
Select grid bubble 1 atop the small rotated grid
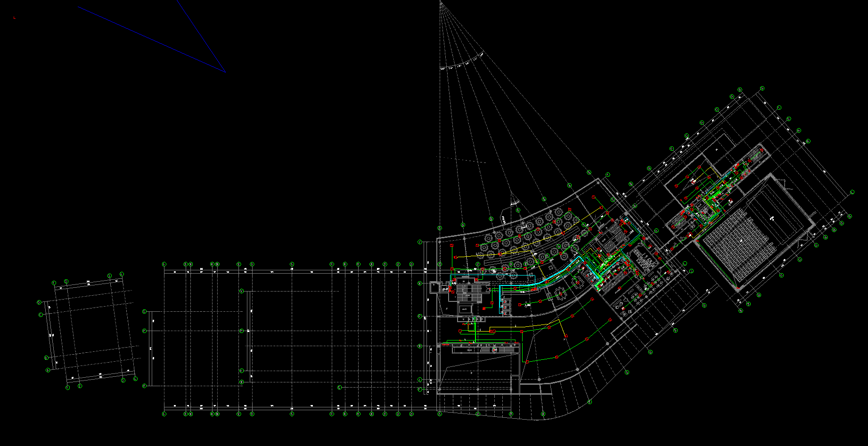coord(54,283)
